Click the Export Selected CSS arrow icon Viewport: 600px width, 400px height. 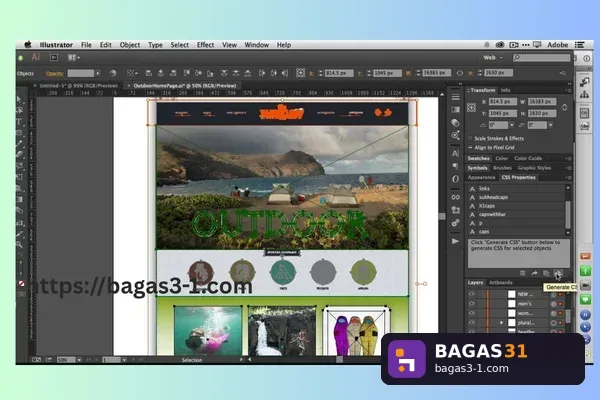pyautogui.click(x=534, y=273)
